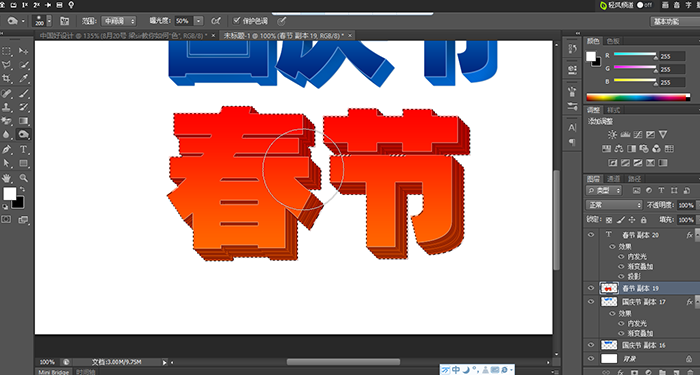Collapse effects of 国庆节 副本 17 layer
The width and height of the screenshot is (700, 375).
696,302
